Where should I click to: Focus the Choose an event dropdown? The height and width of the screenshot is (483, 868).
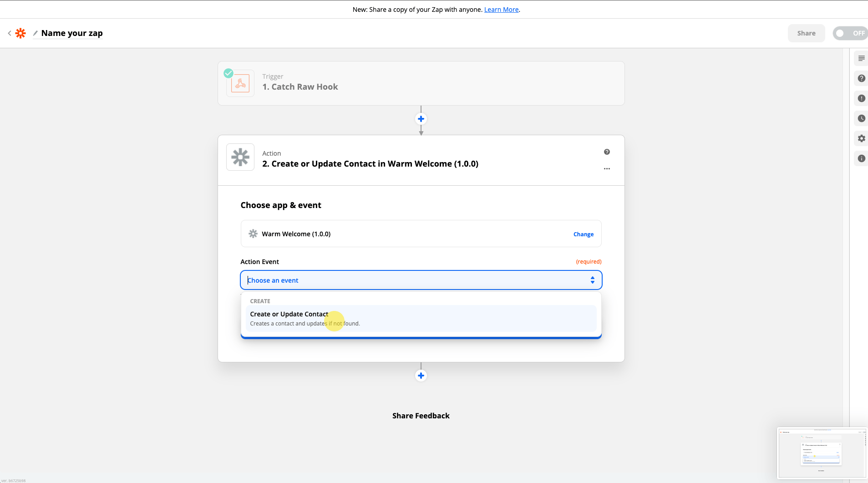point(421,280)
